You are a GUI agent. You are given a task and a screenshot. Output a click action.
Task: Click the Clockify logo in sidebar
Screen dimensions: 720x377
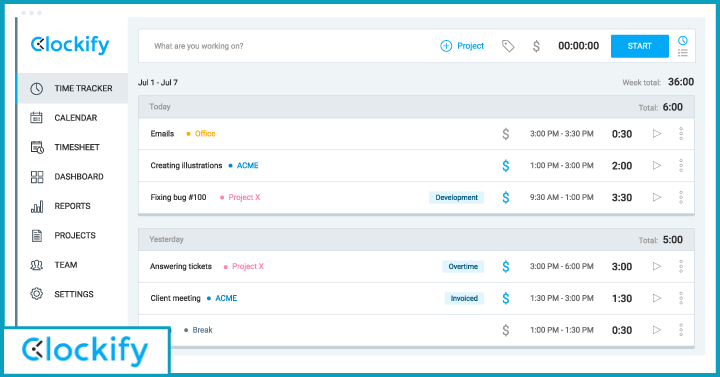pos(70,45)
